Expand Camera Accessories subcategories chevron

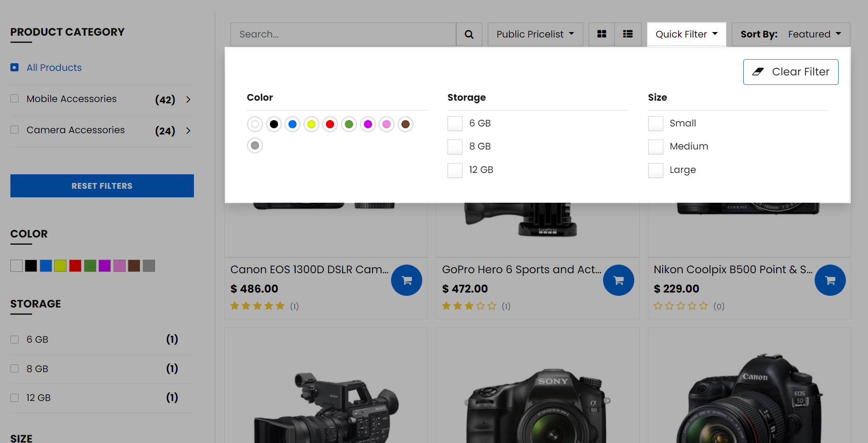(x=189, y=131)
